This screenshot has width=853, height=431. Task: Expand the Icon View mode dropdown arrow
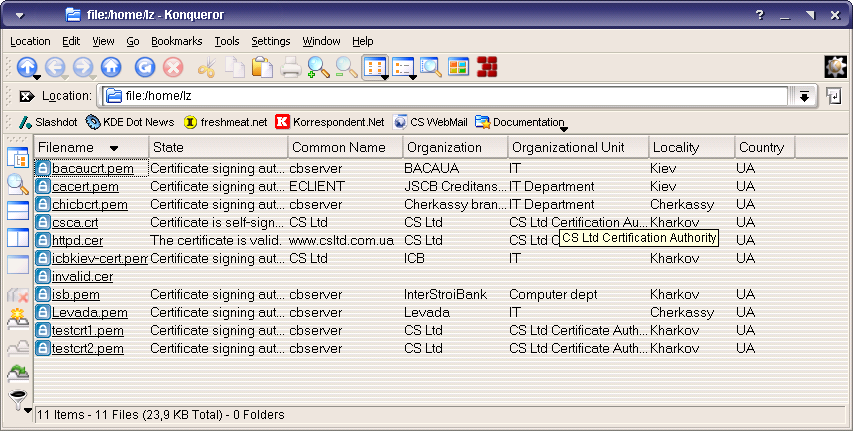point(385,77)
